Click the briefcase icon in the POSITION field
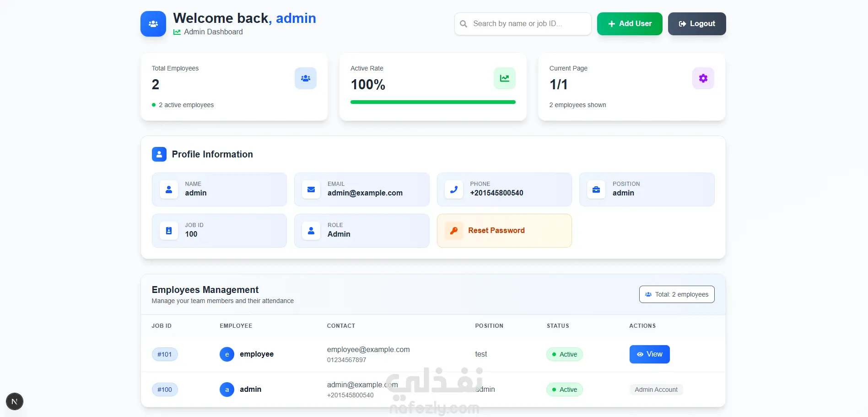 [x=596, y=189]
